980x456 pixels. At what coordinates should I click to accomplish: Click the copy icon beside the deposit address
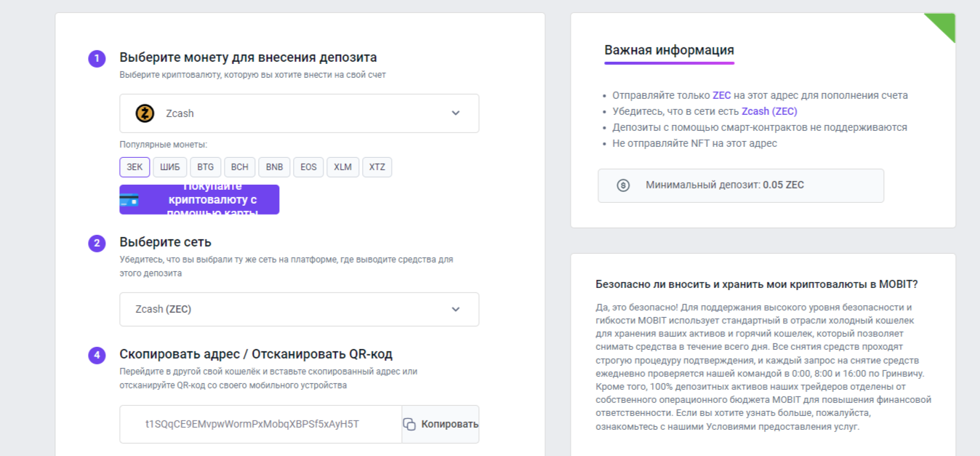(409, 424)
